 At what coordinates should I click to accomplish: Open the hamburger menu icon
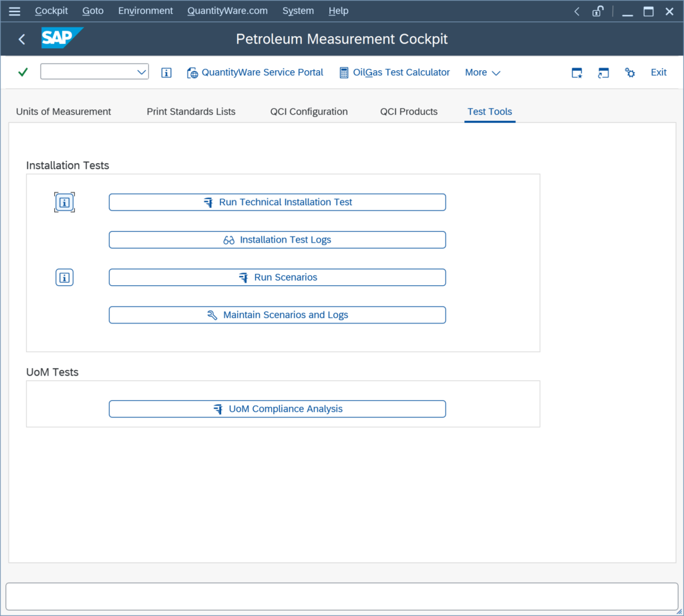coord(15,11)
